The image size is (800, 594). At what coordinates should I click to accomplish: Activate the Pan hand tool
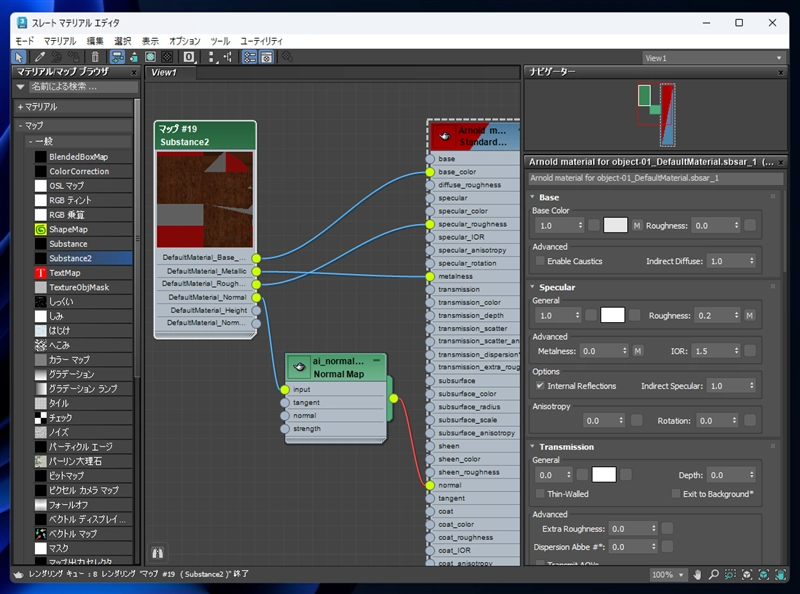click(698, 575)
